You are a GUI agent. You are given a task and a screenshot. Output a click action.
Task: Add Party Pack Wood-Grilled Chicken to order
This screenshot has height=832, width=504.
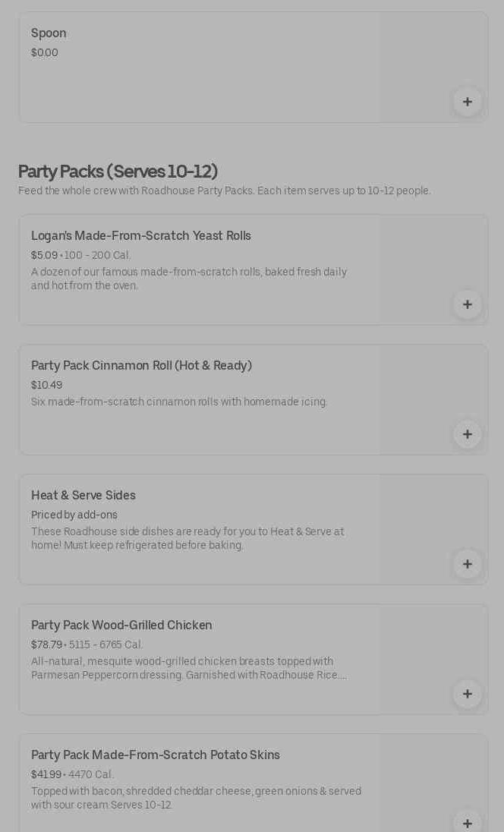tap(467, 694)
